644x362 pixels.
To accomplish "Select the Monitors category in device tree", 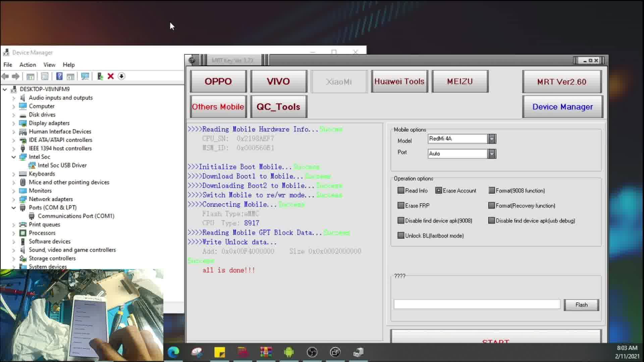I will pos(40,191).
